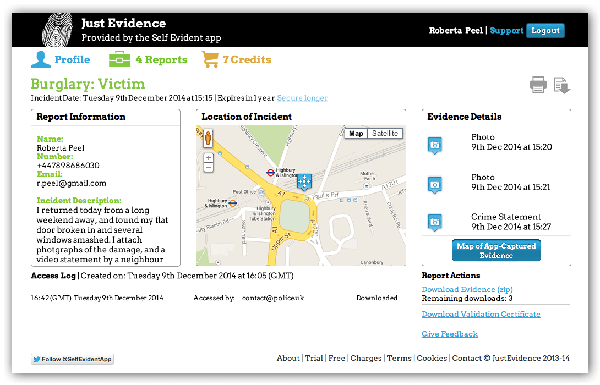Viewport: 600px width, 385px height.
Task: Click the printer icon
Action: (538, 85)
